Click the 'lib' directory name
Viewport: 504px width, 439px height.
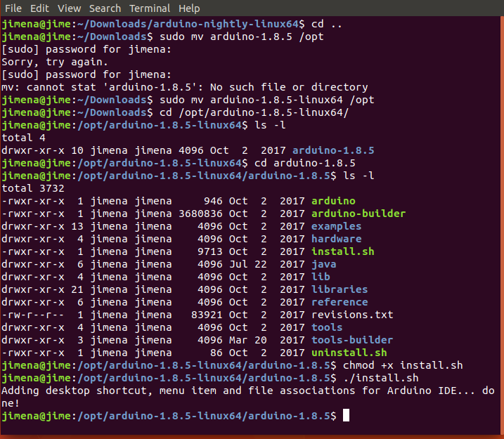321,277
